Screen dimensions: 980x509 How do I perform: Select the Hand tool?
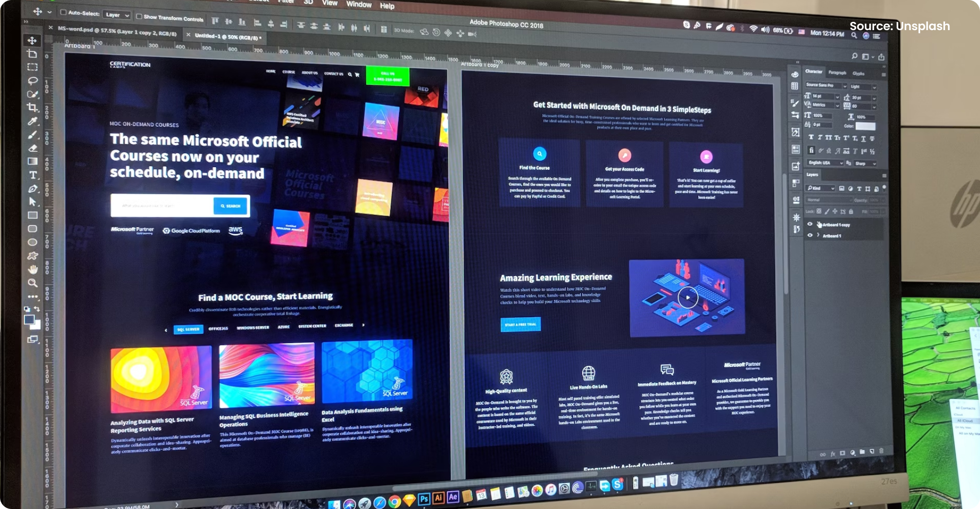(33, 269)
